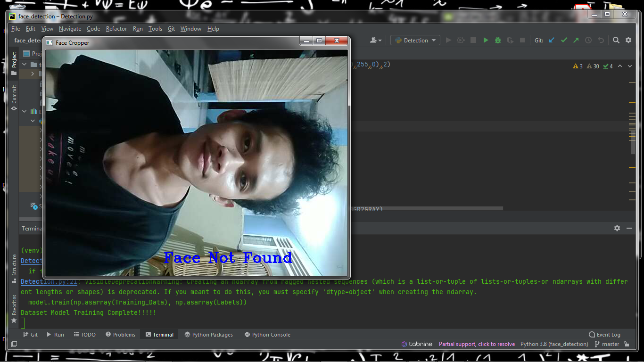Jump to next problem with the down chevron
Image resolution: width=644 pixels, height=362 pixels.
tap(630, 66)
